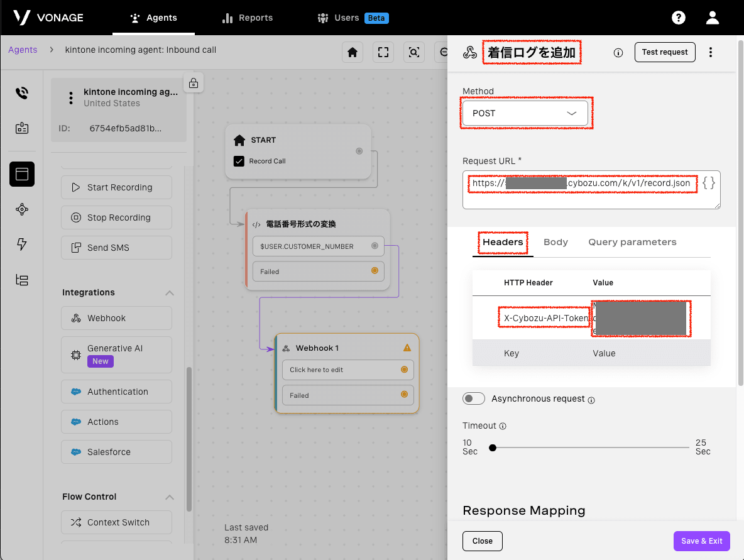
Task: Select the Send SMS node button
Action: tap(116, 248)
